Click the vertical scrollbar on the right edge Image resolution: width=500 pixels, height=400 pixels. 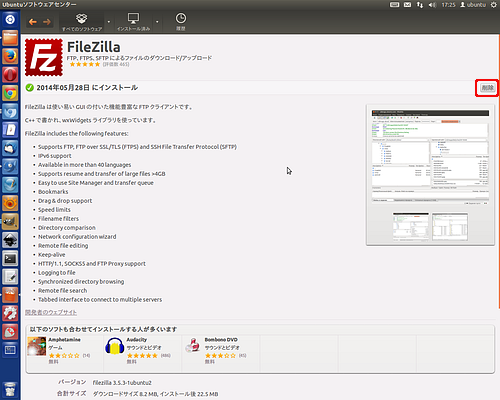coord(499,172)
